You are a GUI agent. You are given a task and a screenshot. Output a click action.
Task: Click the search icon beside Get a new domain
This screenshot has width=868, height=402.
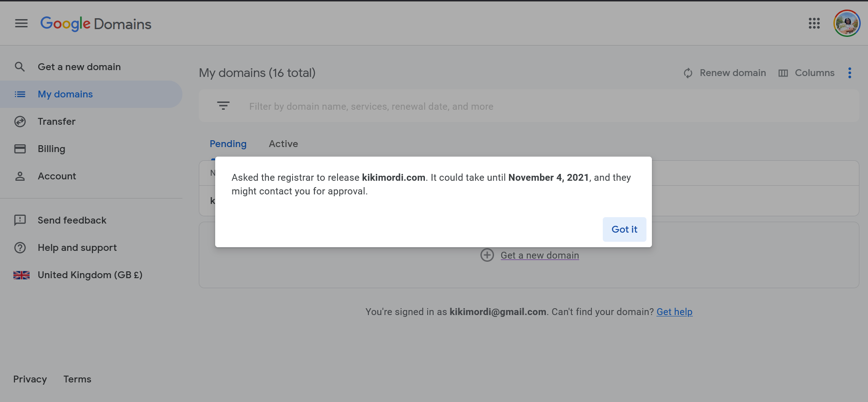[x=20, y=67]
